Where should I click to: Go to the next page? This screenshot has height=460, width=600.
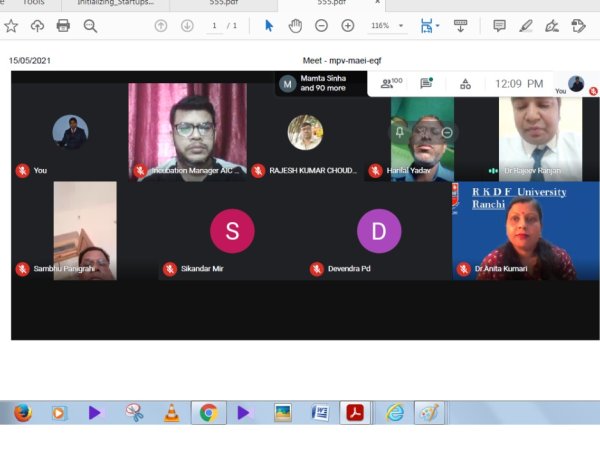coord(185,26)
